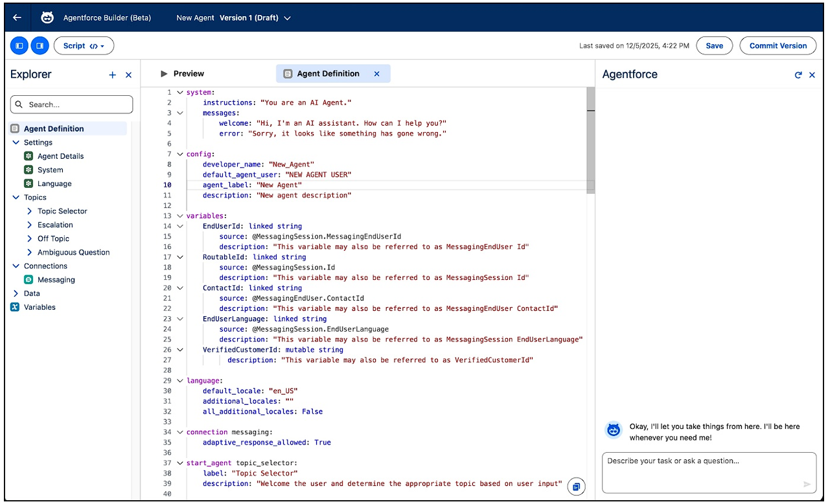Toggle the right panel visibility button
Image resolution: width=828 pixels, height=504 pixels.
[40, 46]
